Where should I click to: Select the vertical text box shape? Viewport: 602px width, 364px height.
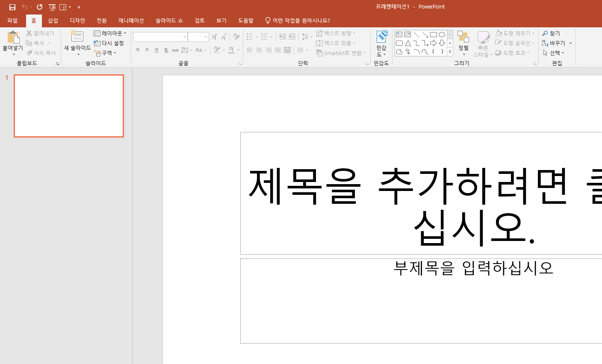click(407, 35)
